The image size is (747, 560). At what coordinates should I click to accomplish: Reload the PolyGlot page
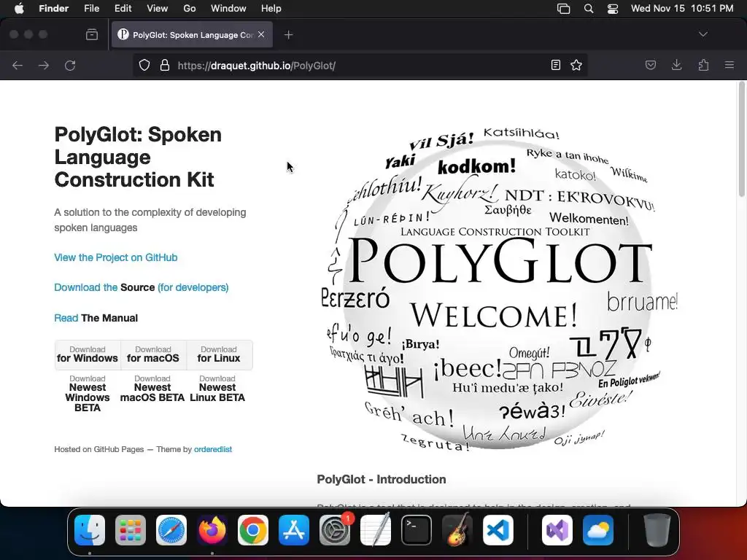[x=70, y=65]
